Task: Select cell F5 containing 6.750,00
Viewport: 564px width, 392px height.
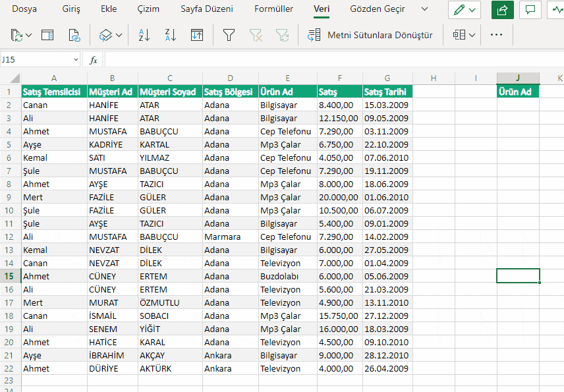Action: (x=339, y=144)
